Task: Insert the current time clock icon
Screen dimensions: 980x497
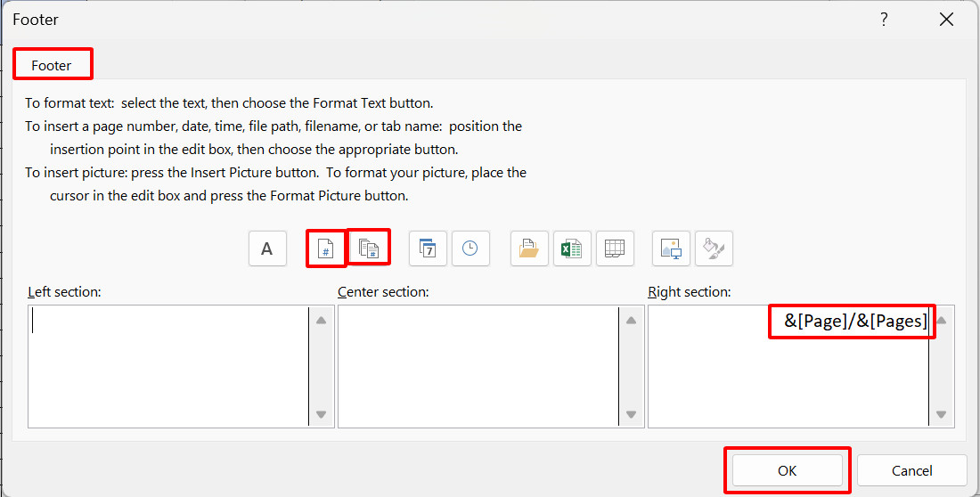Action: pos(470,249)
